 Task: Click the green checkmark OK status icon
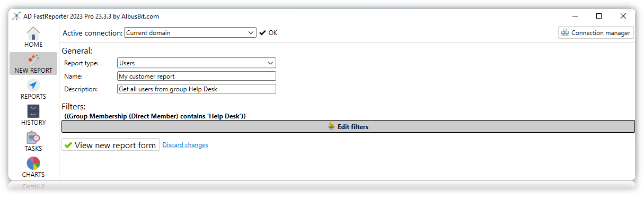point(262,33)
